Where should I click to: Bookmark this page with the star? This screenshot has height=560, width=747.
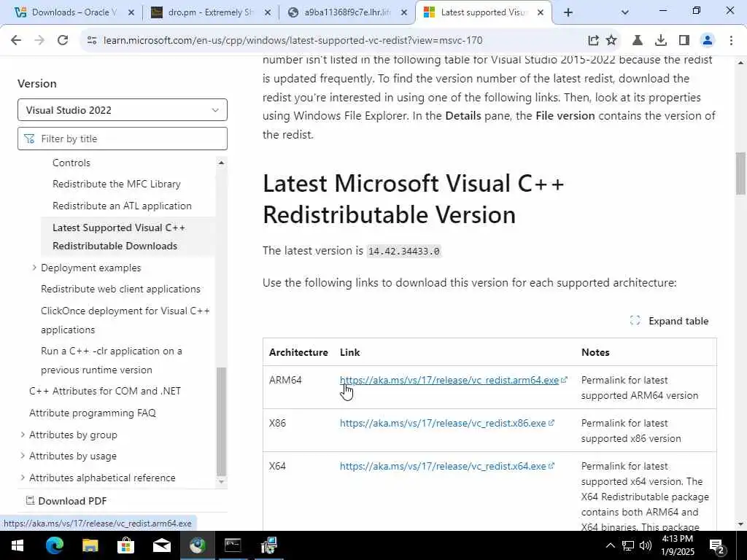611,41
